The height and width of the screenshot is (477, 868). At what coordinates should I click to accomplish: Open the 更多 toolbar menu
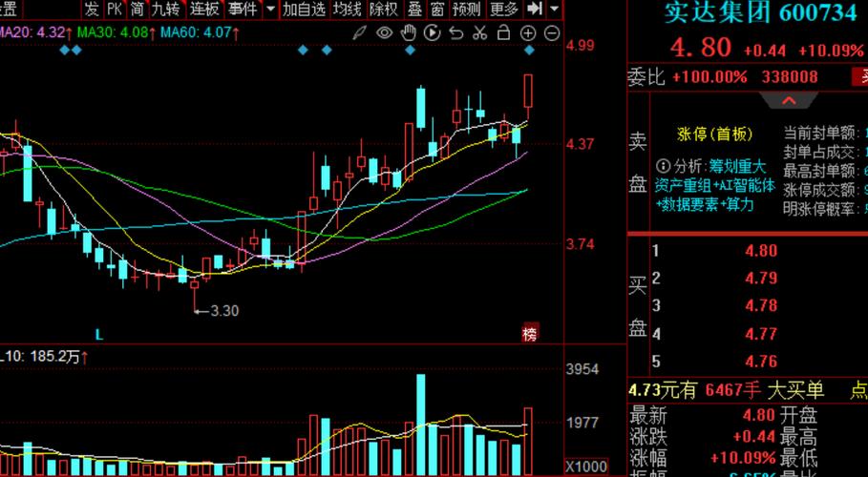point(503,9)
